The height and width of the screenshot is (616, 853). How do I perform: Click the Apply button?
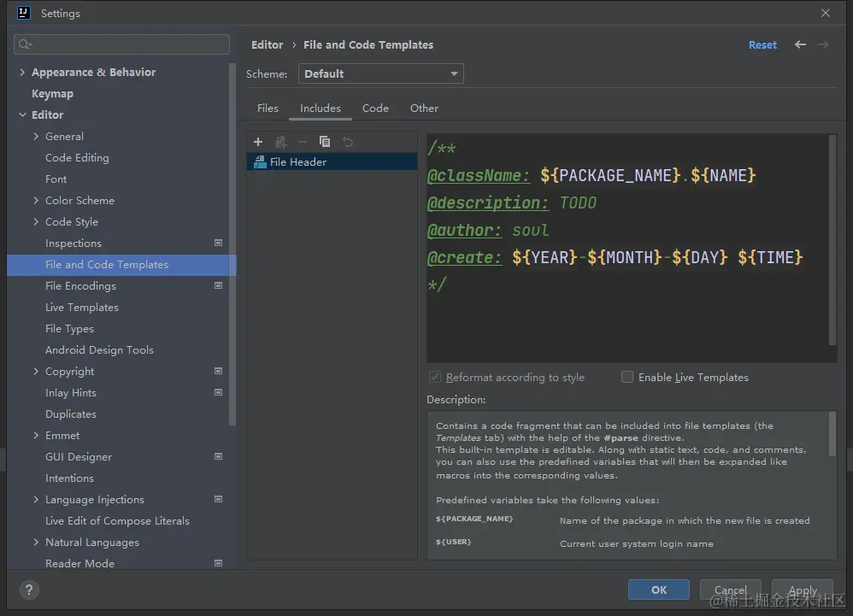click(x=803, y=590)
